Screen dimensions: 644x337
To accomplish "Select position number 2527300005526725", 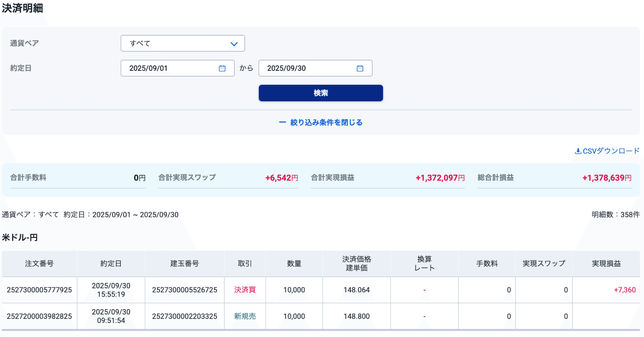I will pyautogui.click(x=184, y=290).
